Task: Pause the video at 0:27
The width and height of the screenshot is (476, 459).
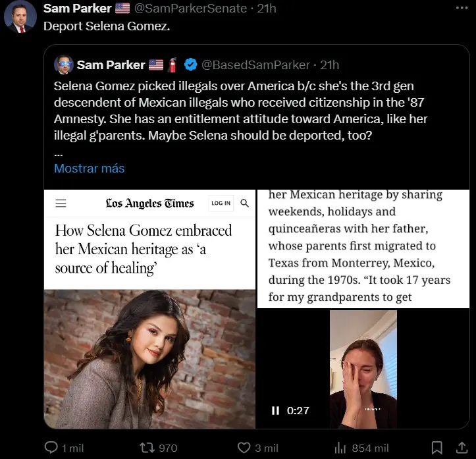Action: coord(275,410)
